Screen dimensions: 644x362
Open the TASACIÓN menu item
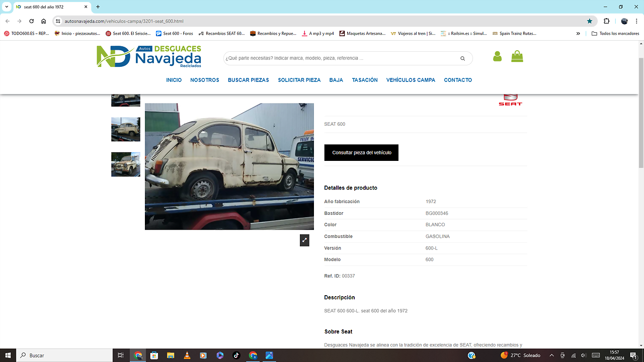click(365, 80)
